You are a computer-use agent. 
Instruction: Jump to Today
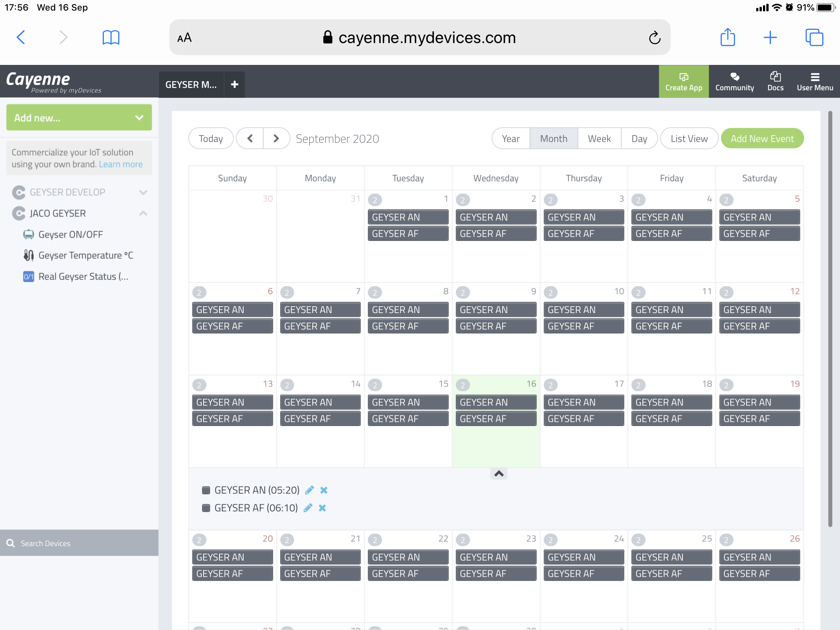211,138
